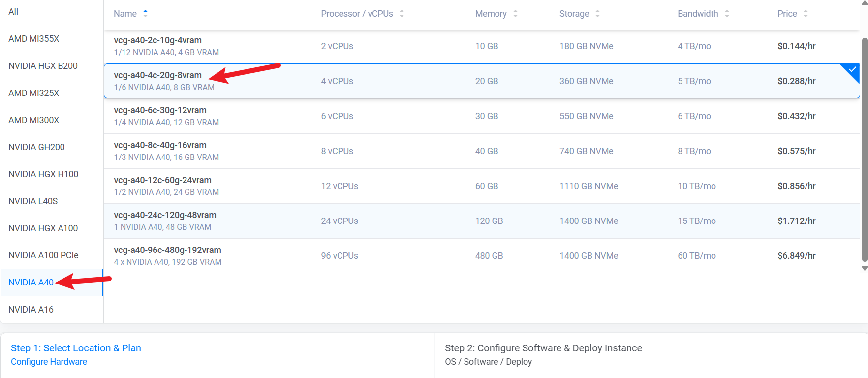Click the selected-plan checkmark badge

click(851, 71)
